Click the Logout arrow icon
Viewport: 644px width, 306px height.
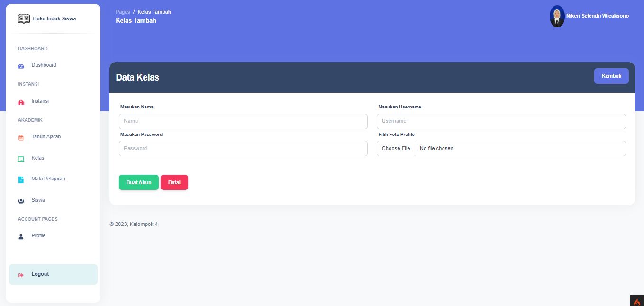[x=21, y=275]
